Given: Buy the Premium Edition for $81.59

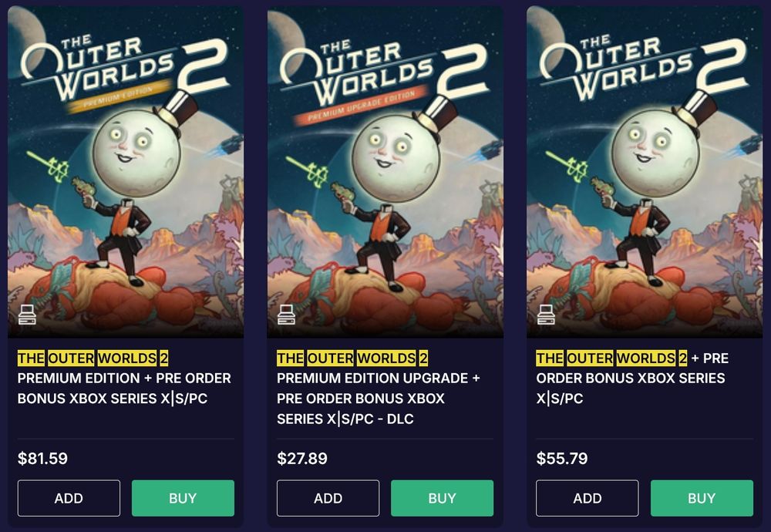Looking at the screenshot, I should click(x=183, y=498).
